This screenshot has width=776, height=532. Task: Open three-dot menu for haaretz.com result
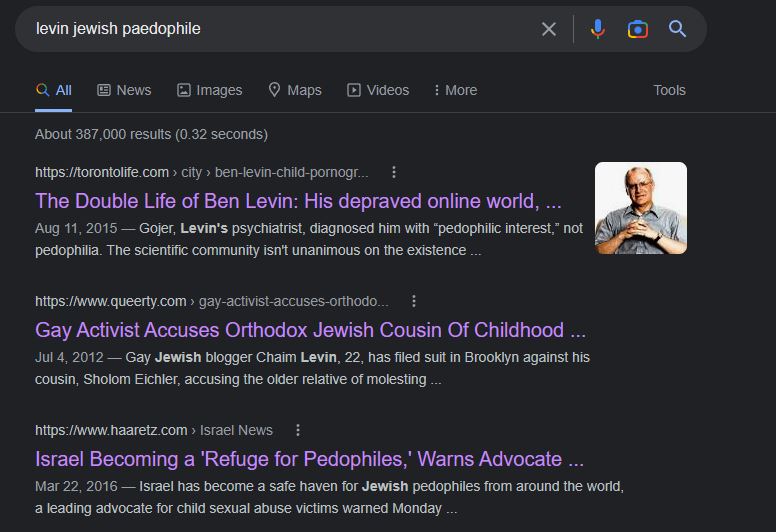pyautogui.click(x=297, y=430)
